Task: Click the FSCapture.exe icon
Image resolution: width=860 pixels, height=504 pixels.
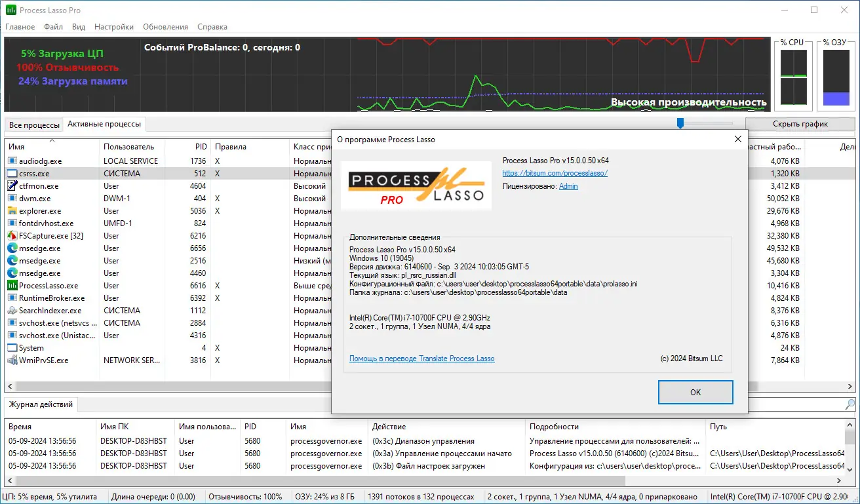Action: (12, 236)
